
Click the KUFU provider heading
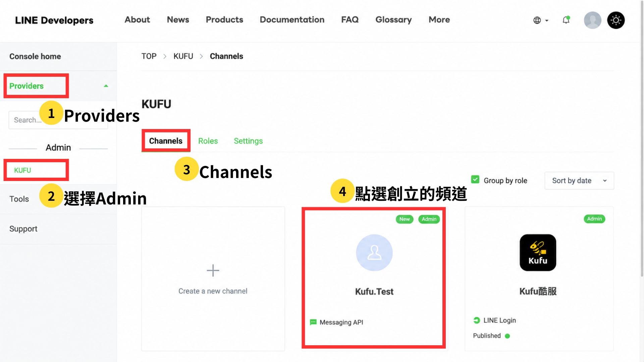click(x=156, y=104)
